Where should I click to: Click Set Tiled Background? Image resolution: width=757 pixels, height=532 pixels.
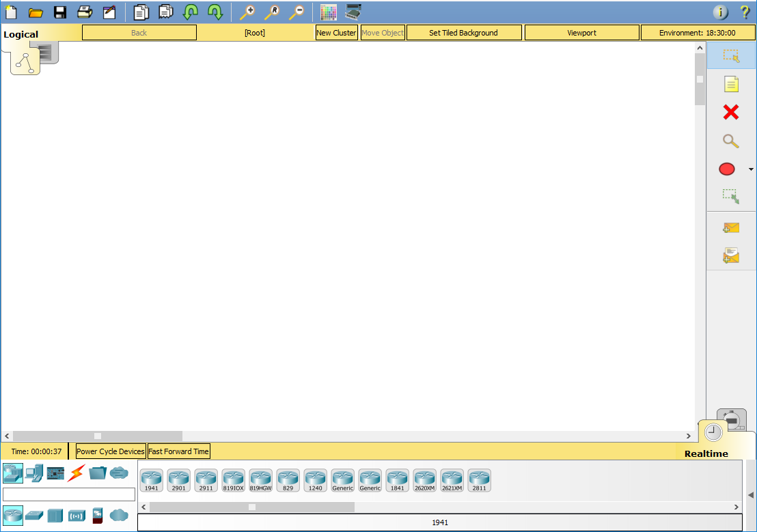(464, 33)
